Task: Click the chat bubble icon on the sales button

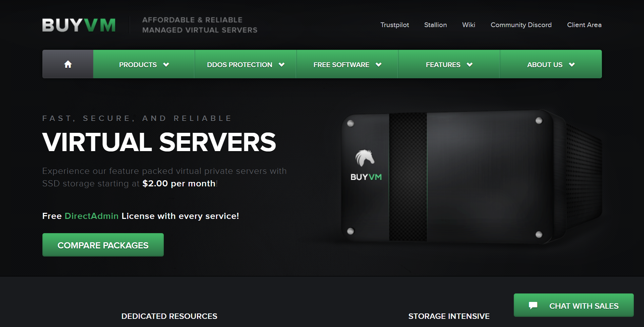Action: click(533, 305)
